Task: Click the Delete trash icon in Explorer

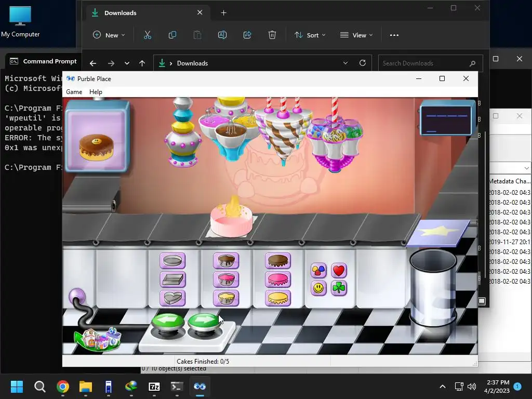Action: point(272,35)
